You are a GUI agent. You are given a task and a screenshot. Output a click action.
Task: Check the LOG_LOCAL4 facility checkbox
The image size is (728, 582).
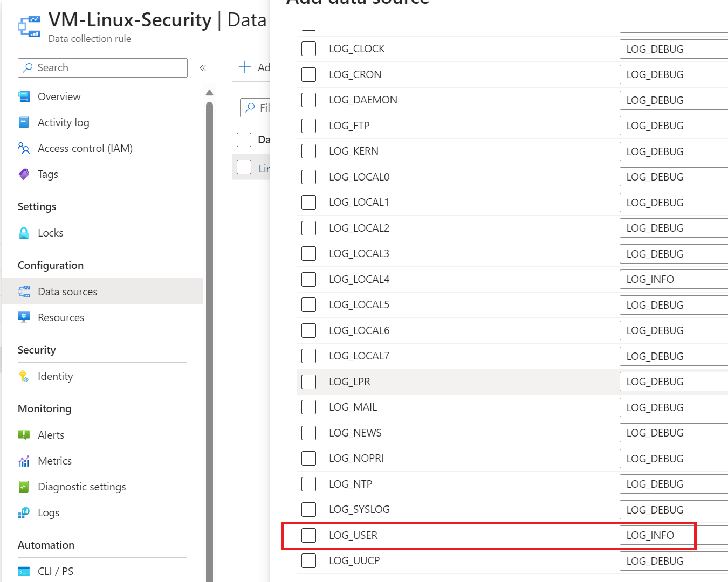click(x=308, y=279)
